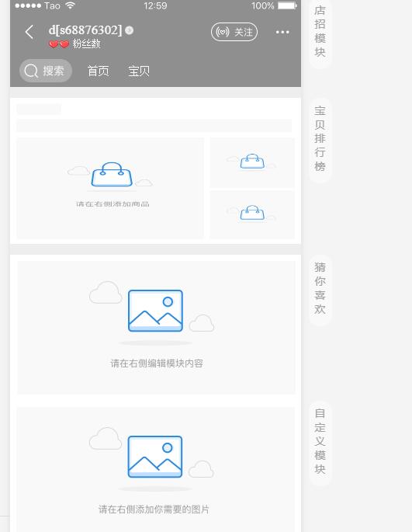Screen dimensions: 412x532
Task: Select the large handbag product placeholder
Action: pyautogui.click(x=110, y=188)
